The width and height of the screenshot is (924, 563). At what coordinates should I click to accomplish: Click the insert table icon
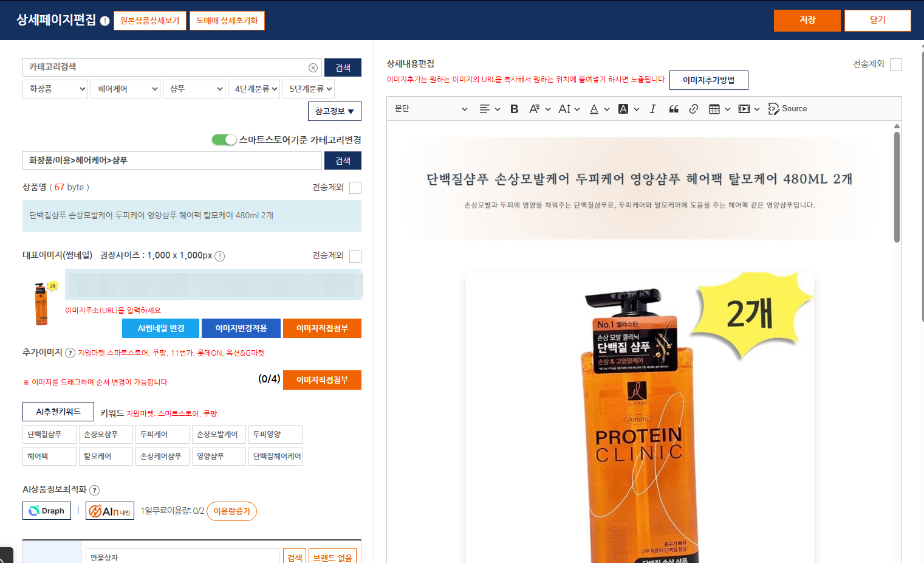[x=714, y=109]
